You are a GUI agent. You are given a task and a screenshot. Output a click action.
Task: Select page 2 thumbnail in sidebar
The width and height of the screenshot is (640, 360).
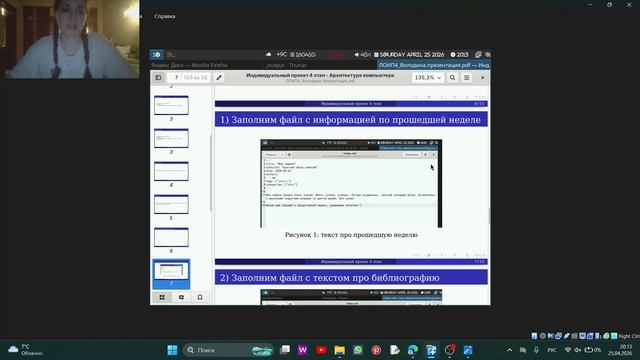click(171, 105)
